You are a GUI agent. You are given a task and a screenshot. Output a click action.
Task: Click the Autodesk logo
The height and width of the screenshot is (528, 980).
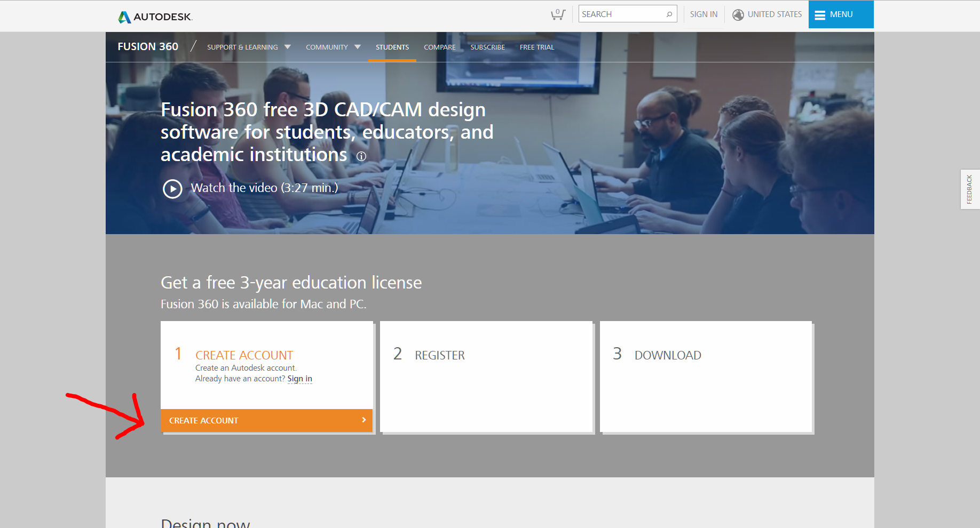coord(155,17)
